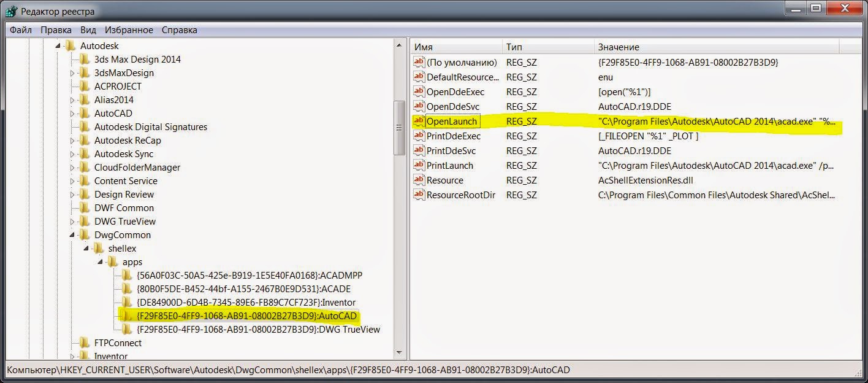This screenshot has width=868, height=383.
Task: Click the [_FILEOPEN "%1" _PLOT ] data
Action: click(648, 136)
